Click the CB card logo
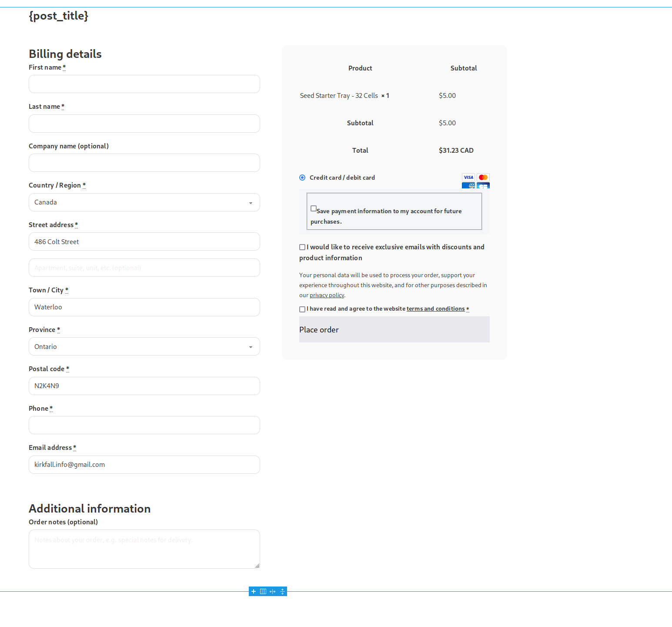This screenshot has width=672, height=627. click(483, 186)
